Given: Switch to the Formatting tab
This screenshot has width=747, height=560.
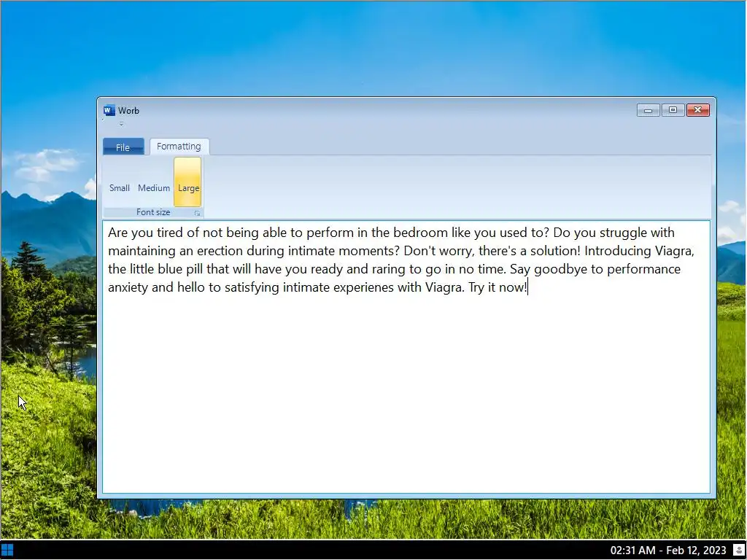Looking at the screenshot, I should (x=179, y=146).
